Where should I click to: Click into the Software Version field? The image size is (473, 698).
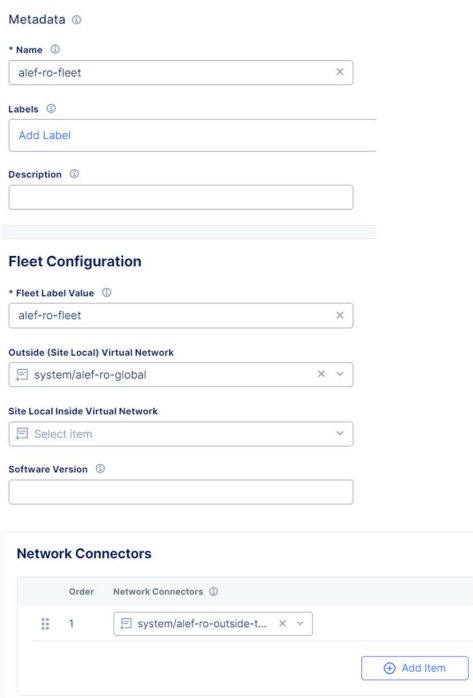[x=181, y=492]
